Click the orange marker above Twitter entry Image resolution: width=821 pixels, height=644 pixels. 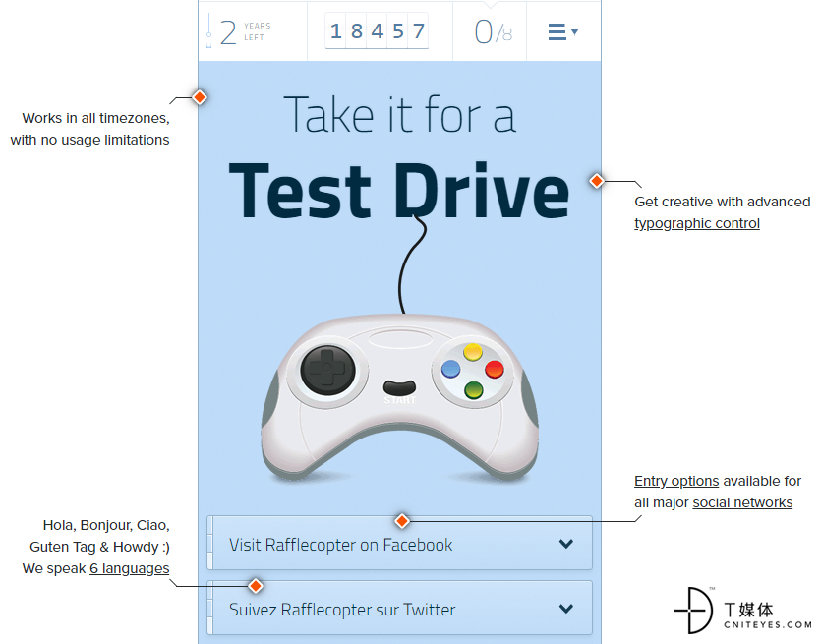pyautogui.click(x=256, y=586)
